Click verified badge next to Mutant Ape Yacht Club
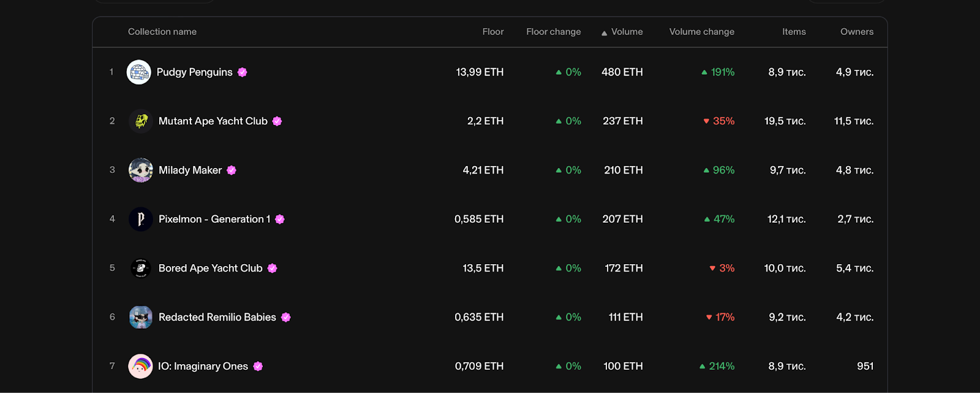The height and width of the screenshot is (393, 980). pos(277,121)
